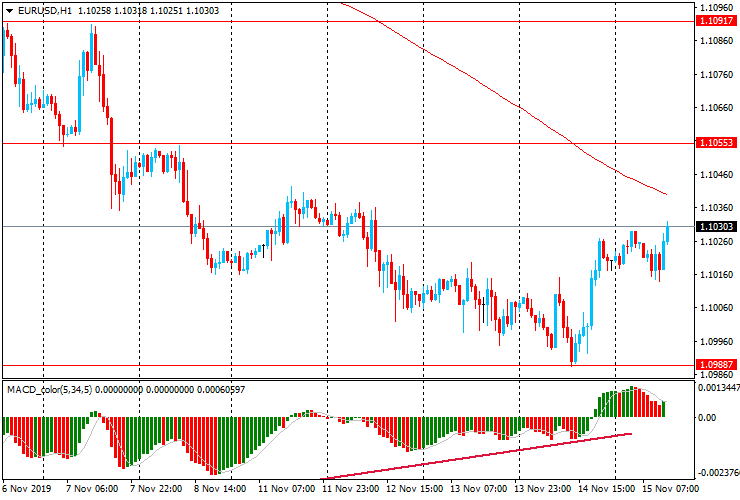Click the 0.0013447 MACD scale value
The height and width of the screenshot is (500, 740).
[x=717, y=388]
